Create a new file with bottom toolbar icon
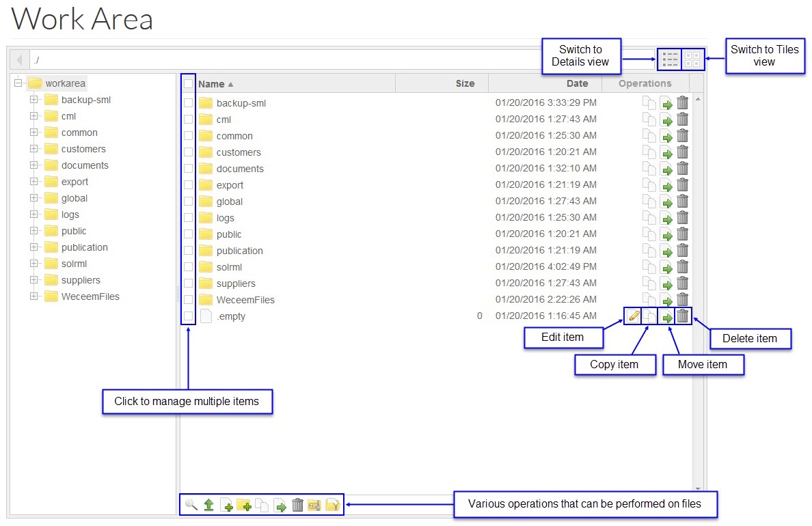Screen dimensions: 812x526 coord(227,505)
